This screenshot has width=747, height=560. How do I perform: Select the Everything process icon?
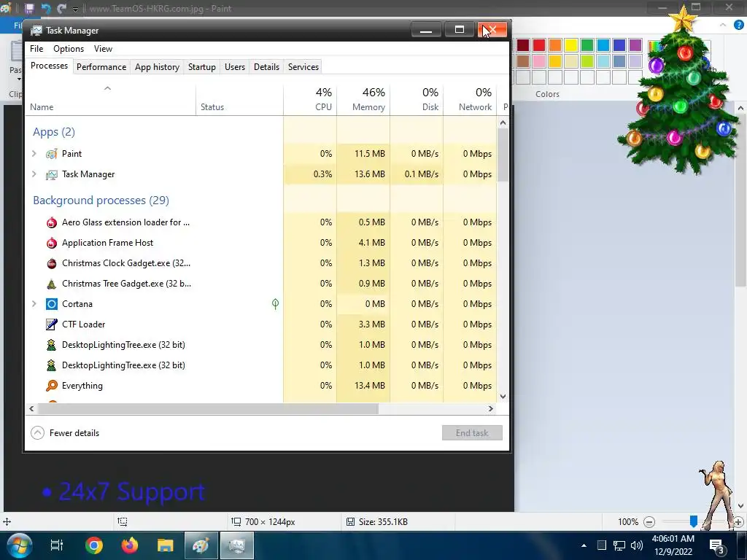tap(52, 386)
